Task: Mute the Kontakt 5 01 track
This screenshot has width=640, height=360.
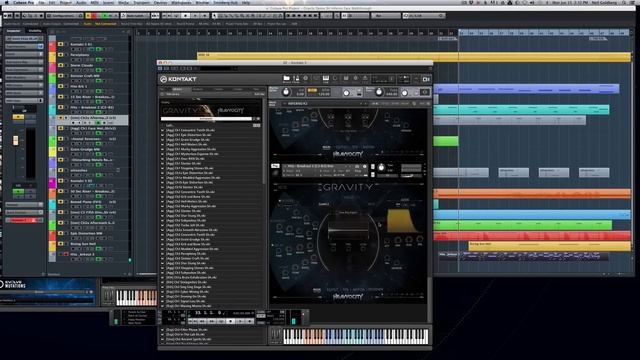Action: (x=61, y=44)
